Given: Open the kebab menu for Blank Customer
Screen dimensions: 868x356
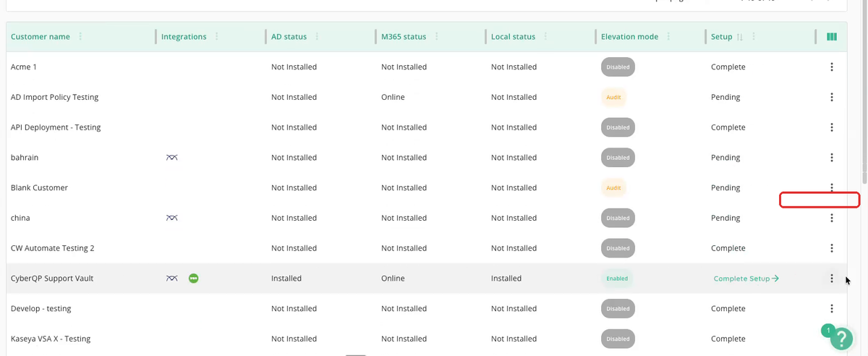Looking at the screenshot, I should pos(832,187).
